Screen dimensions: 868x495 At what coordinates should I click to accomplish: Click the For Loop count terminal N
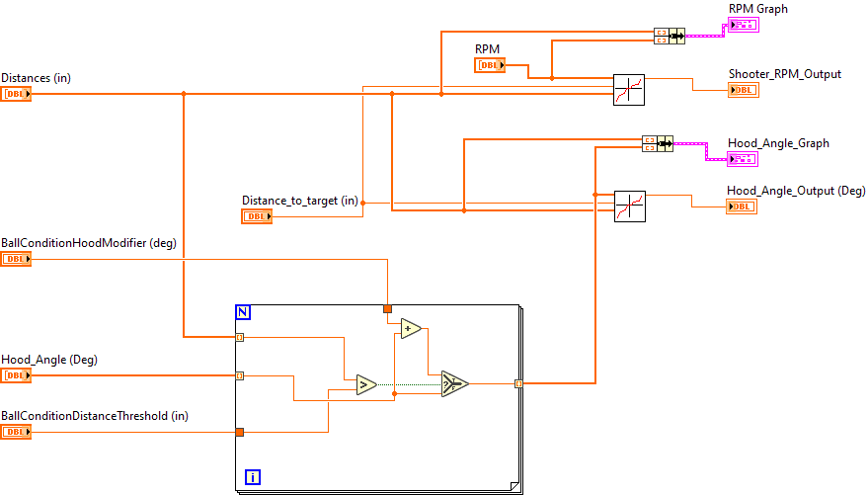243,312
